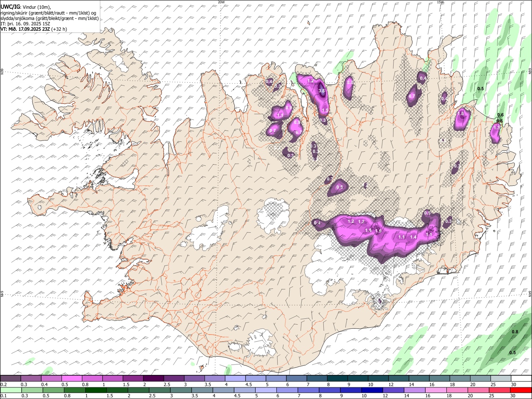Select the 'VT: Mið. 17.09.2025 23Z (+32 h)' line

pyautogui.click(x=34, y=29)
